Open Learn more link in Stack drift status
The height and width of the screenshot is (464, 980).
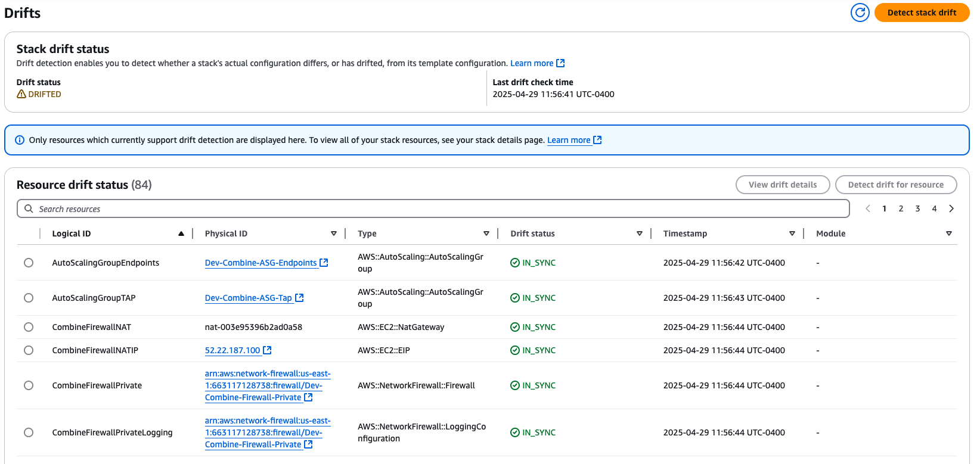(537, 63)
